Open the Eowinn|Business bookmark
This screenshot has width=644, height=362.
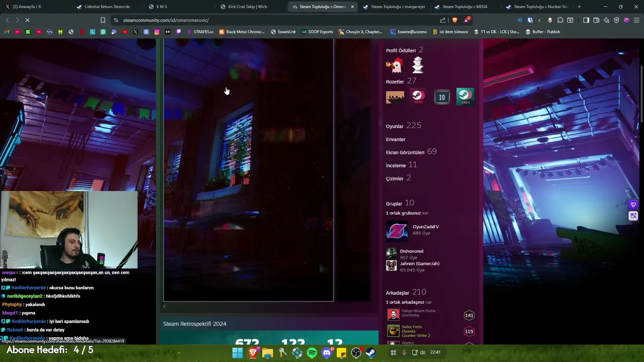(409, 32)
